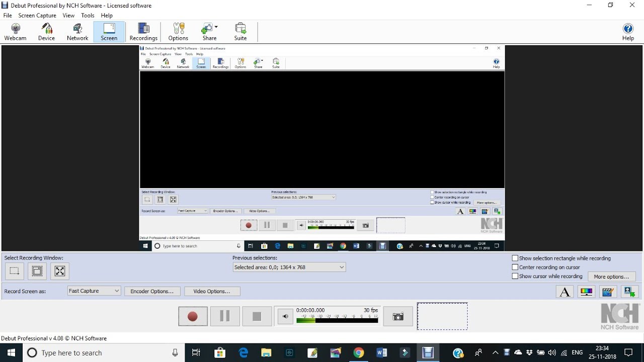
Task: Pick the window selection recording icon
Action: 37,271
